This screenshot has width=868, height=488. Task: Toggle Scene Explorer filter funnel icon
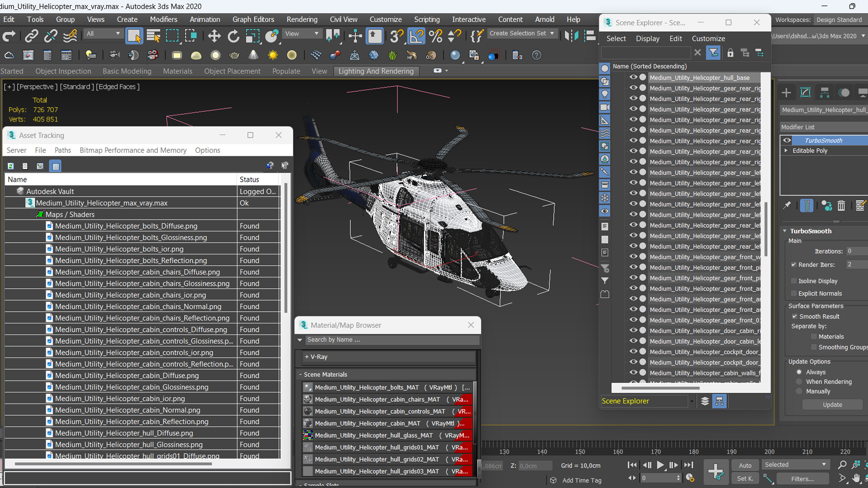tap(713, 53)
